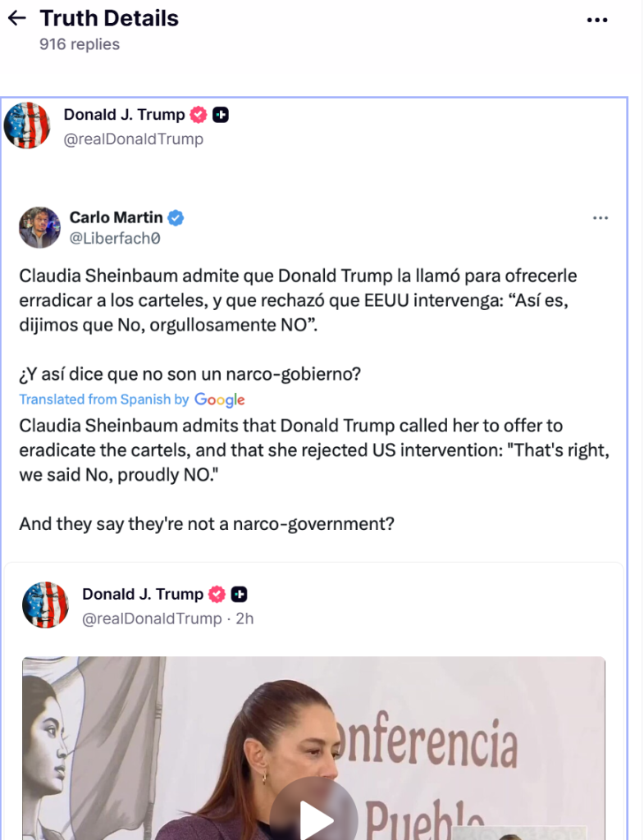Image resolution: width=644 pixels, height=840 pixels.
Task: Click the @realDonaldTrump handle under the top post's name
Action: tap(134, 139)
